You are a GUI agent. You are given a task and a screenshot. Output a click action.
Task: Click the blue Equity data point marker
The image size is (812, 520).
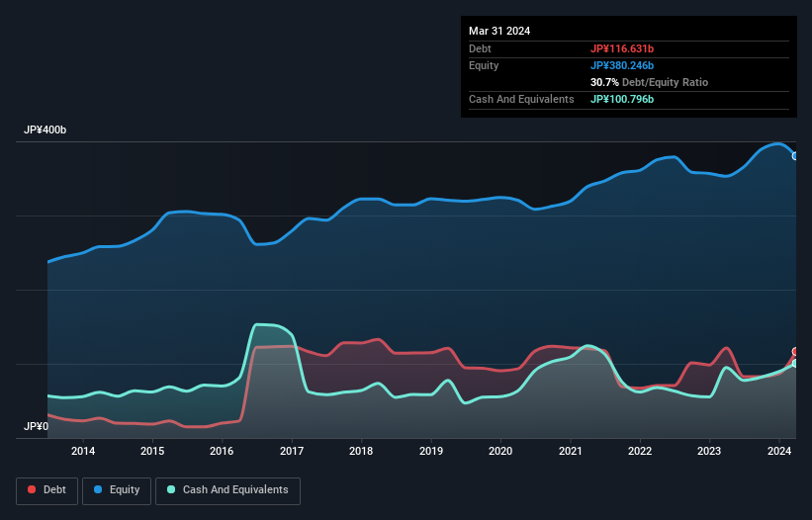coord(795,156)
